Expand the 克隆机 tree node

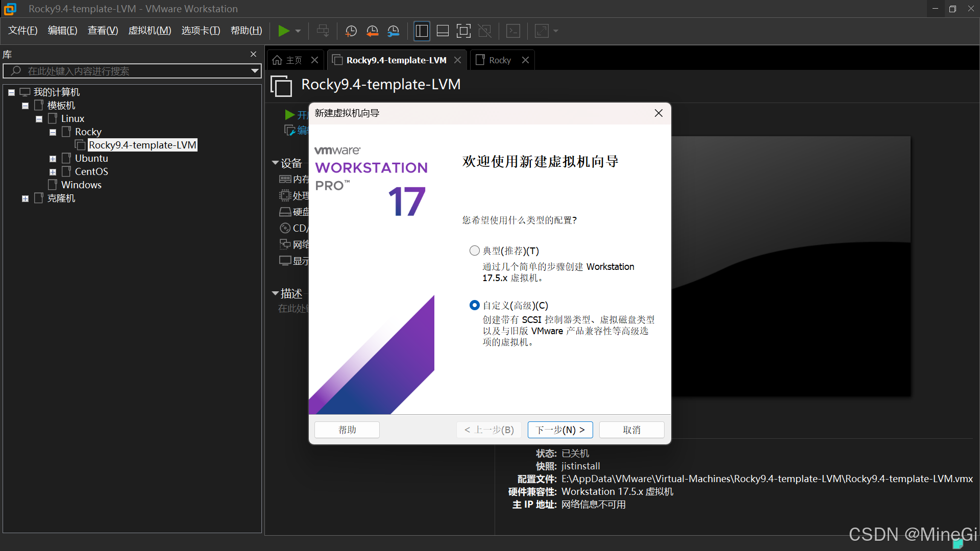click(x=25, y=198)
